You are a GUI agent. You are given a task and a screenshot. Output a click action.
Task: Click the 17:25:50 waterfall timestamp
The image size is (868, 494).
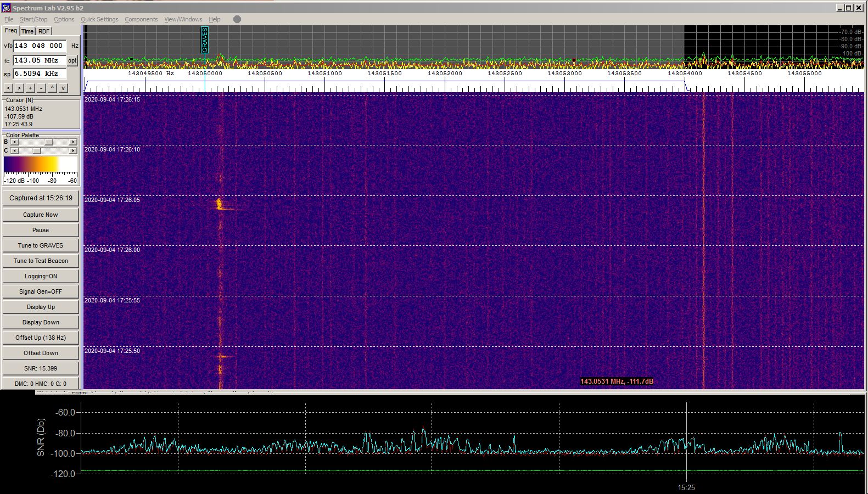(x=112, y=351)
